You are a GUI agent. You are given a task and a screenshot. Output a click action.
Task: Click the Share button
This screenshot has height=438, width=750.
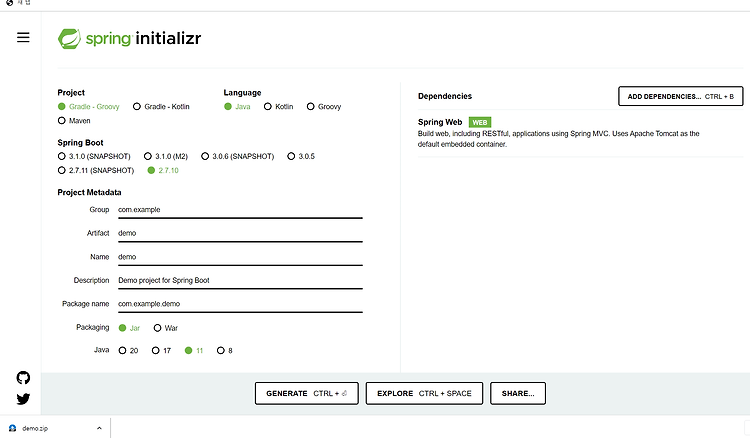[518, 394]
